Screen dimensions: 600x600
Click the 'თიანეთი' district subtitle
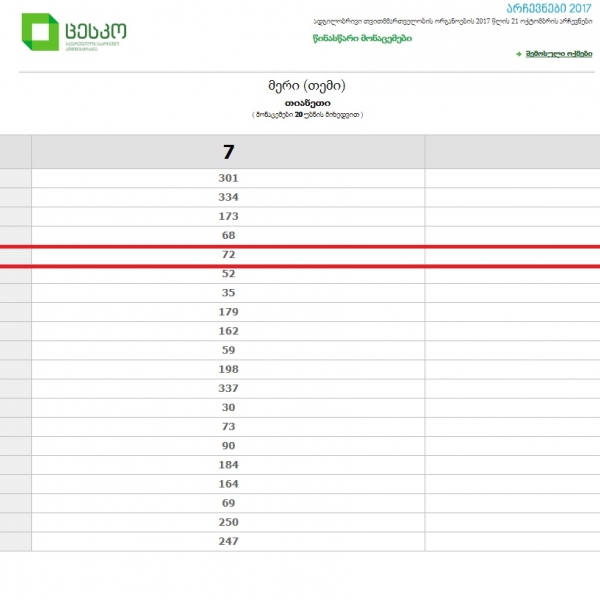(x=307, y=103)
